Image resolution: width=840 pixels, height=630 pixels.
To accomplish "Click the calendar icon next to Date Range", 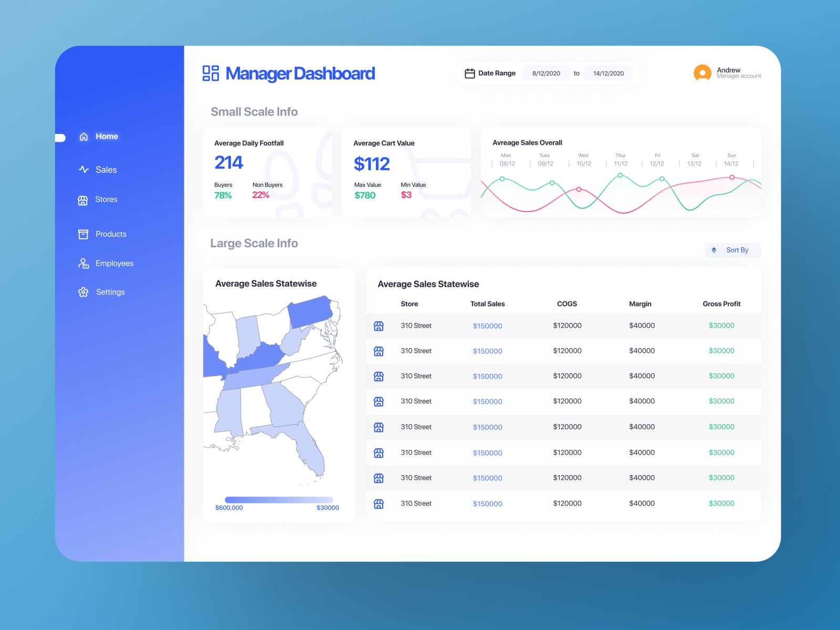I will (x=470, y=73).
